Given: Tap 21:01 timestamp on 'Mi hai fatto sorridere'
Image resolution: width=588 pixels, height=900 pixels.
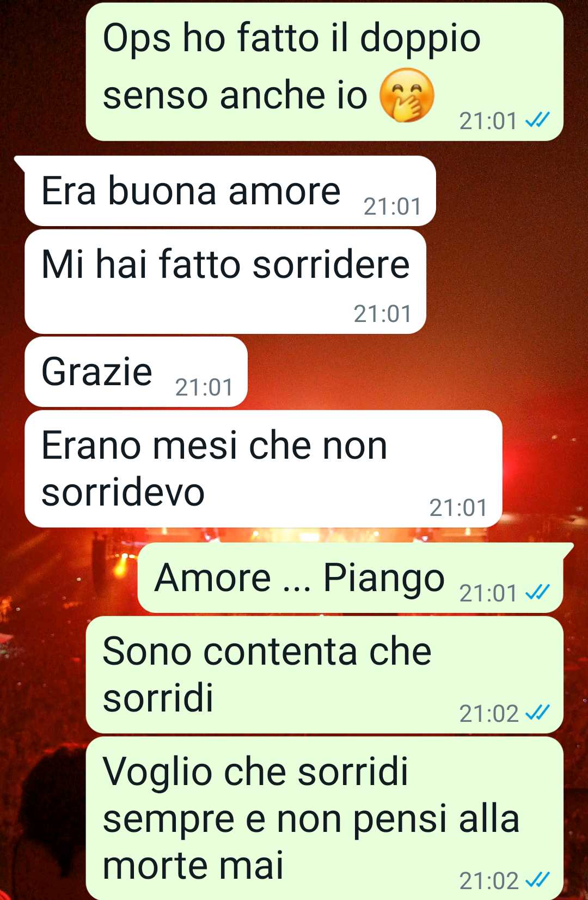Looking at the screenshot, I should tap(383, 314).
